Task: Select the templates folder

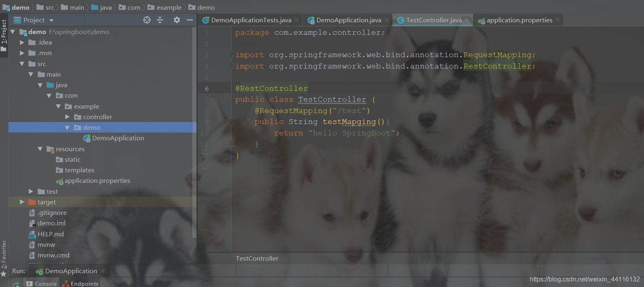Action: click(x=75, y=170)
